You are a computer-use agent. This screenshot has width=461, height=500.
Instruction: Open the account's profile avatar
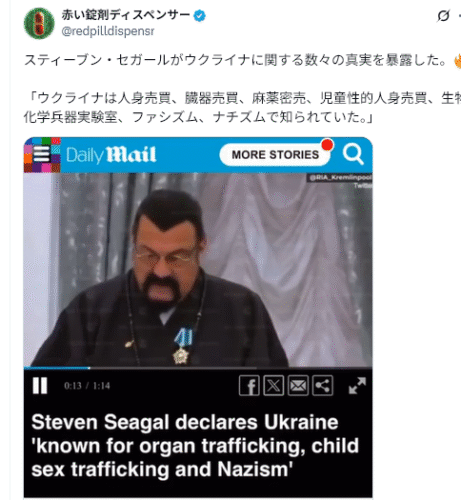point(39,23)
